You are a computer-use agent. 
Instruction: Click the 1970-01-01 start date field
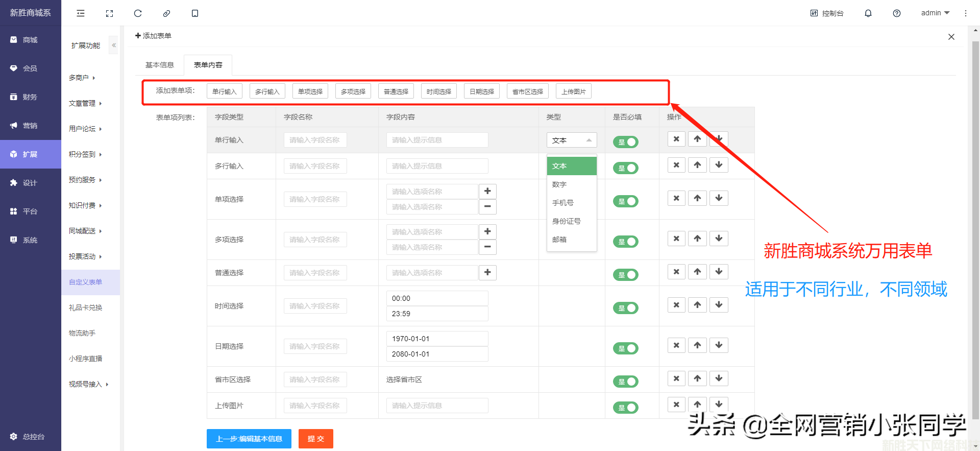437,339
